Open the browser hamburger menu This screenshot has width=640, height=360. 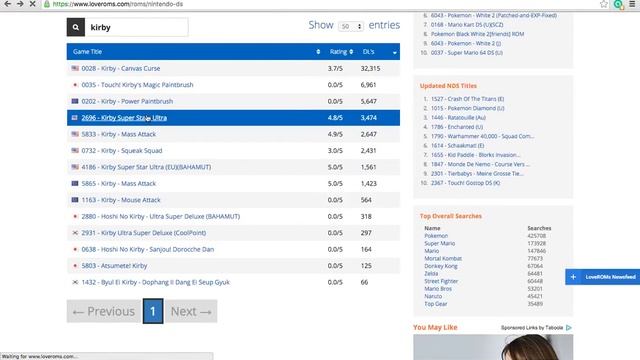point(632,4)
